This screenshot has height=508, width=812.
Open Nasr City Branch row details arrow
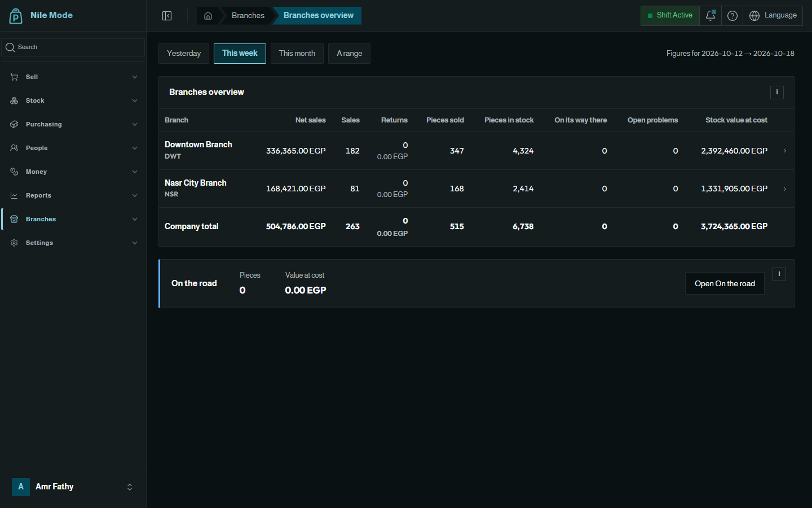[785, 189]
